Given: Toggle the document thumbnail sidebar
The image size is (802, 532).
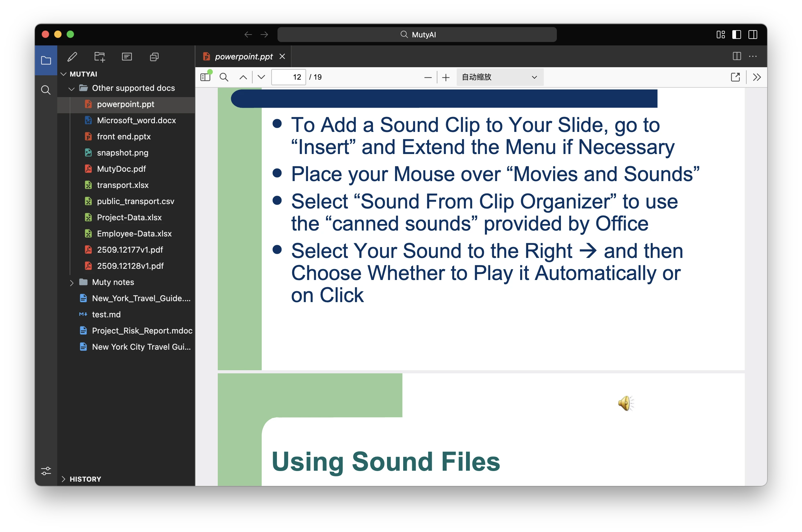Looking at the screenshot, I should click(206, 77).
